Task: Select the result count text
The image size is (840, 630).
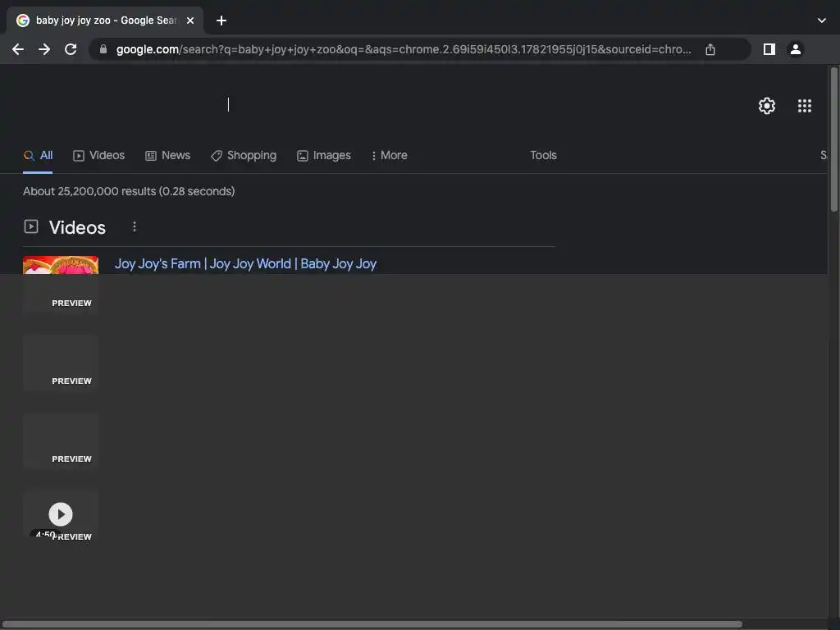Action: (129, 191)
